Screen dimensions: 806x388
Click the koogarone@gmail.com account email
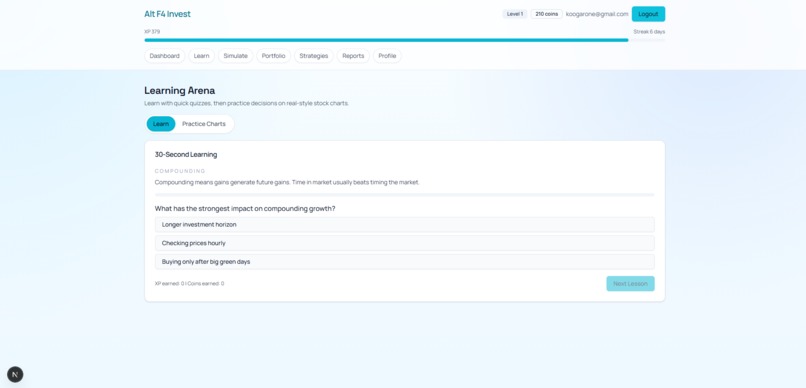pyautogui.click(x=597, y=14)
